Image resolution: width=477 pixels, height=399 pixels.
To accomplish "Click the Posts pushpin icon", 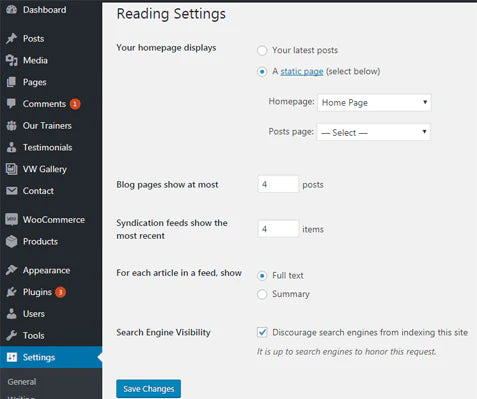I will pyautogui.click(x=11, y=38).
